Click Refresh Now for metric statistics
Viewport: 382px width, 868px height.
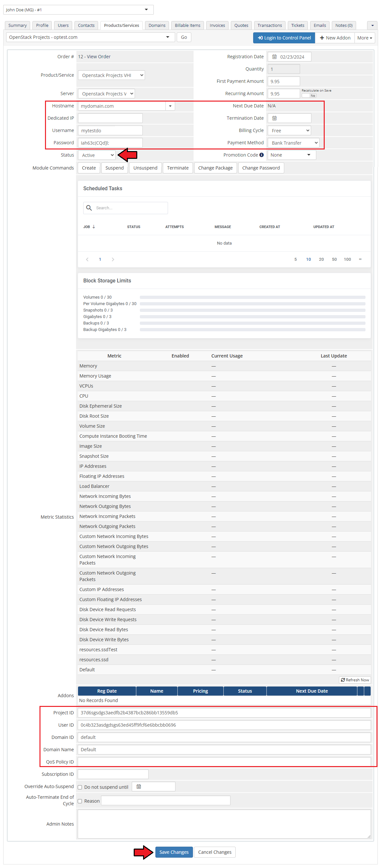(355, 680)
